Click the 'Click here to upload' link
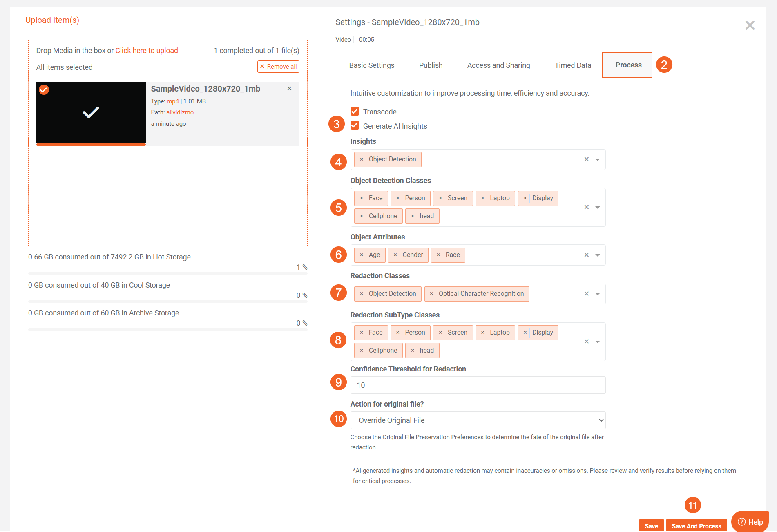This screenshot has height=532, width=777. coord(147,51)
